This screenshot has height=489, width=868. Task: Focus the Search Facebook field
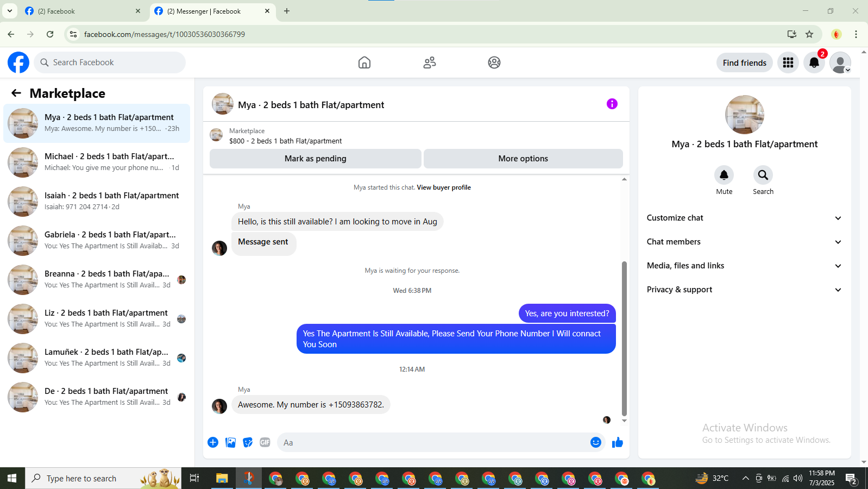pyautogui.click(x=110, y=62)
